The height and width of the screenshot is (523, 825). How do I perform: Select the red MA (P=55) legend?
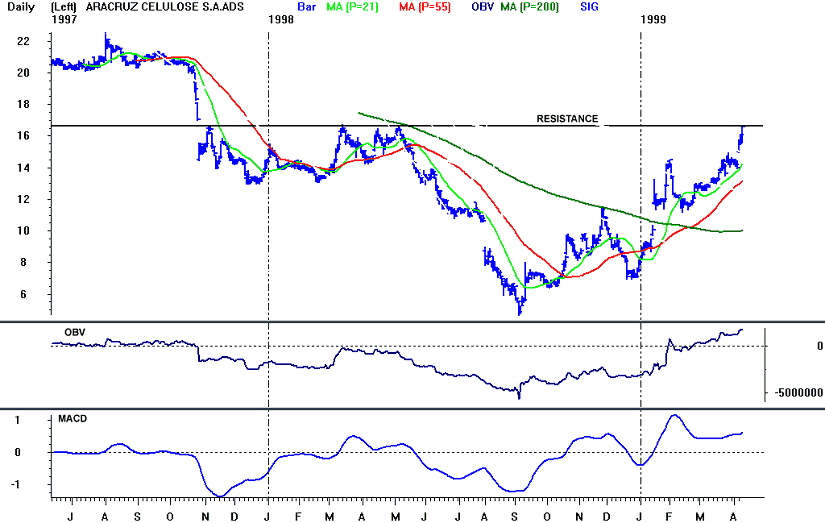tap(425, 7)
